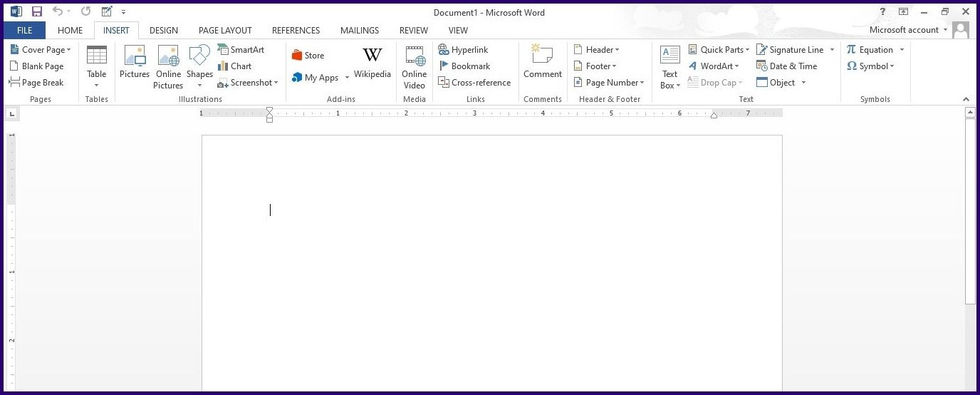Insert an Object
This screenshot has height=395, width=980.
click(776, 83)
